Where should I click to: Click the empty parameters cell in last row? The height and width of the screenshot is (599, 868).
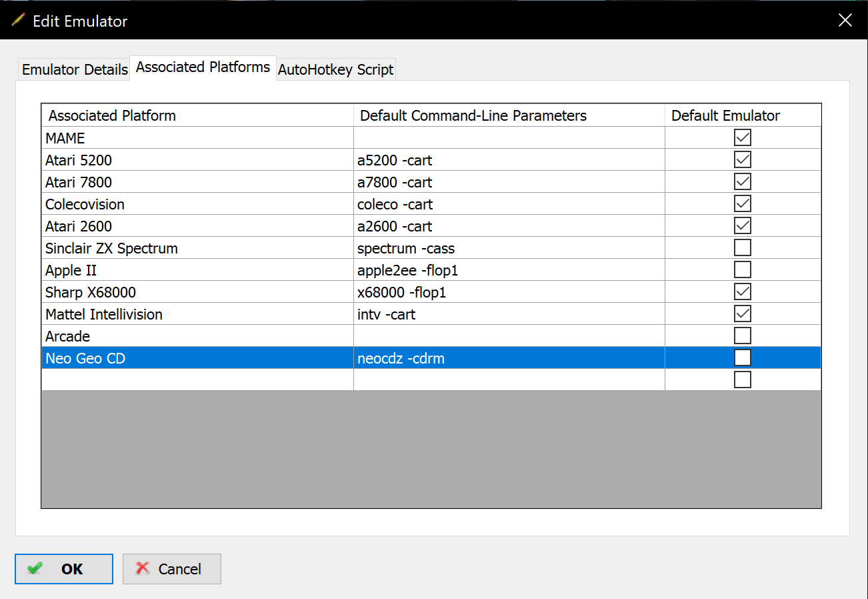pyautogui.click(x=509, y=380)
